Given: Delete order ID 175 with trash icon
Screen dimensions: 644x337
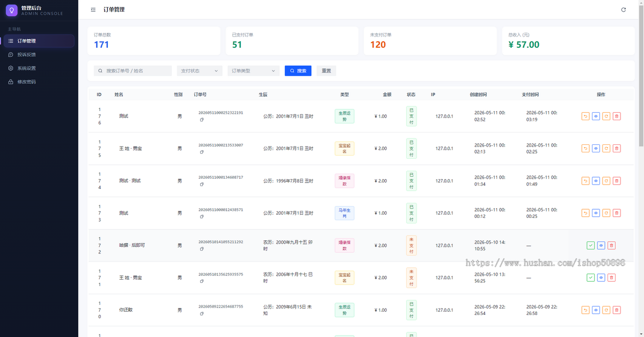Looking at the screenshot, I should click(x=617, y=149).
